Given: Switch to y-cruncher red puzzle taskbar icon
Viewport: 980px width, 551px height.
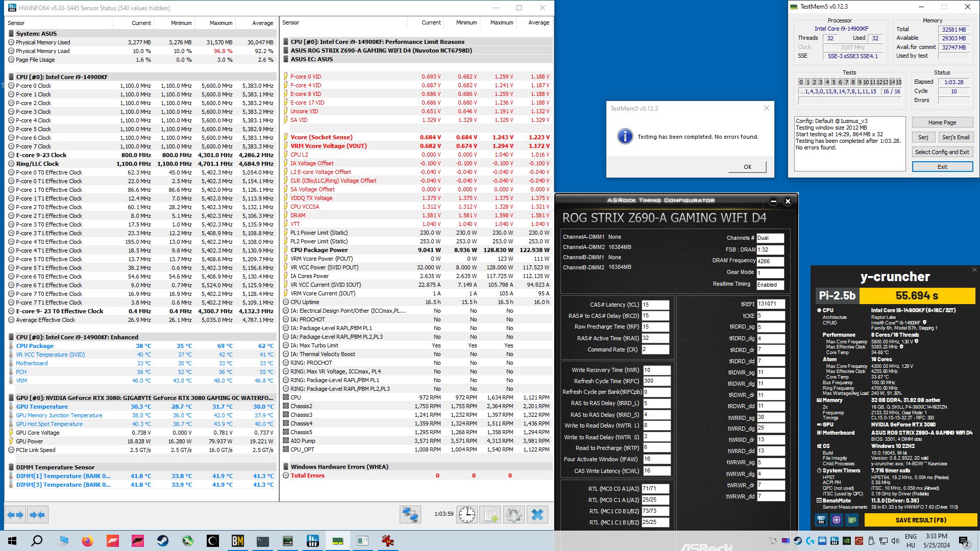Looking at the screenshot, I should coord(388,541).
